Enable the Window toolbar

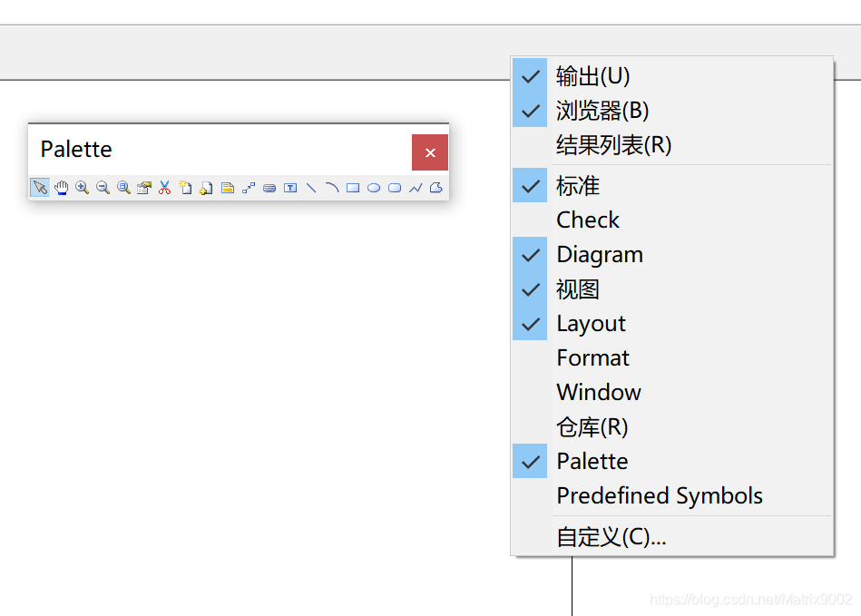tap(672, 392)
